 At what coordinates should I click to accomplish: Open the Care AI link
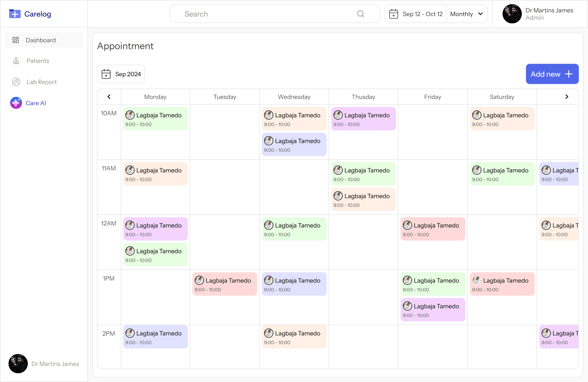tap(36, 103)
